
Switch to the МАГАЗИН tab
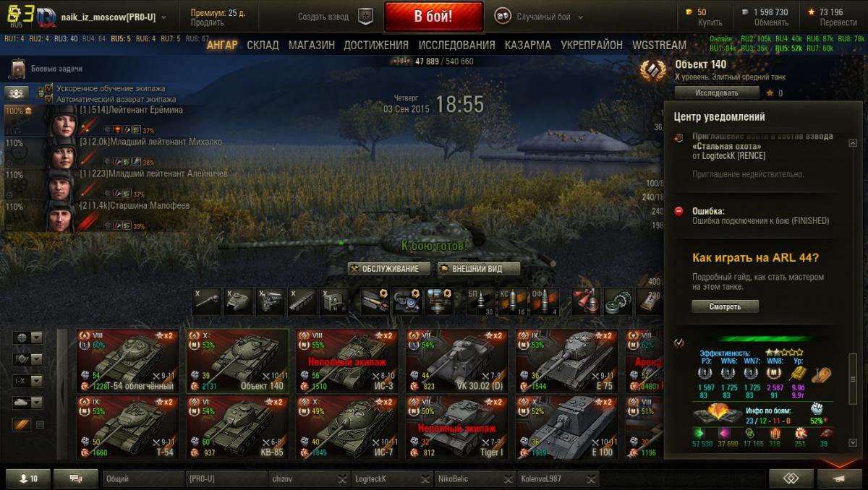pos(312,45)
